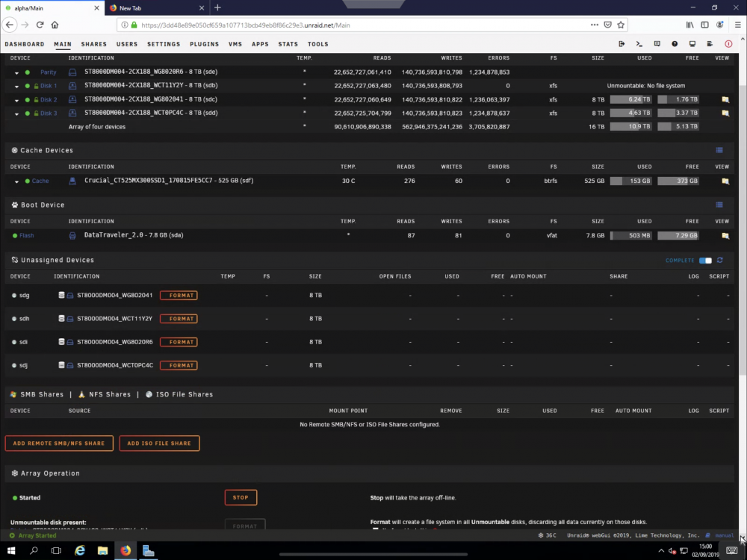Click Disk 2 used space bar 6.24 TB

pyautogui.click(x=630, y=99)
